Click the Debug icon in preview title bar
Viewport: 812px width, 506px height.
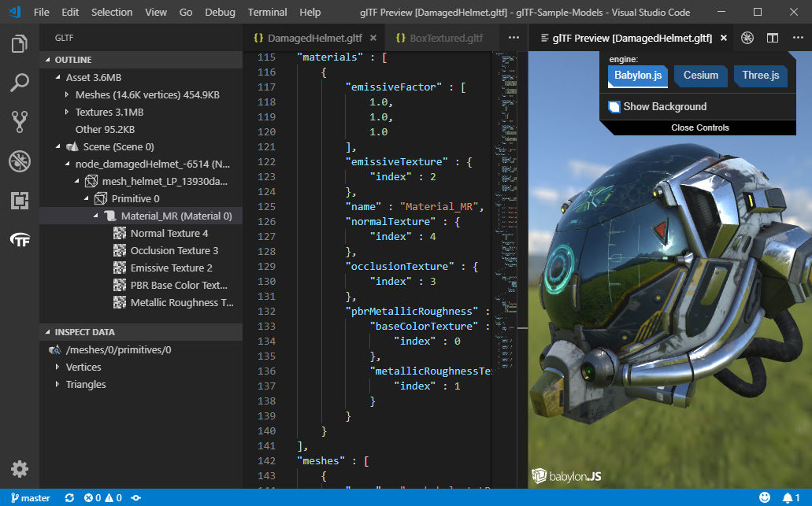[x=747, y=38]
